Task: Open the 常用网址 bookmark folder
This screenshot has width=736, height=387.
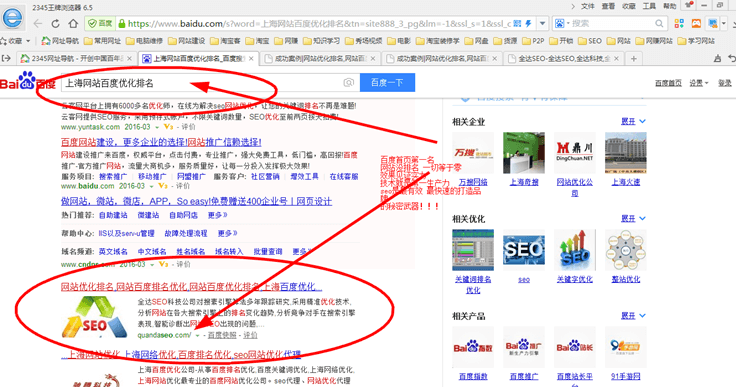Action: [103, 41]
